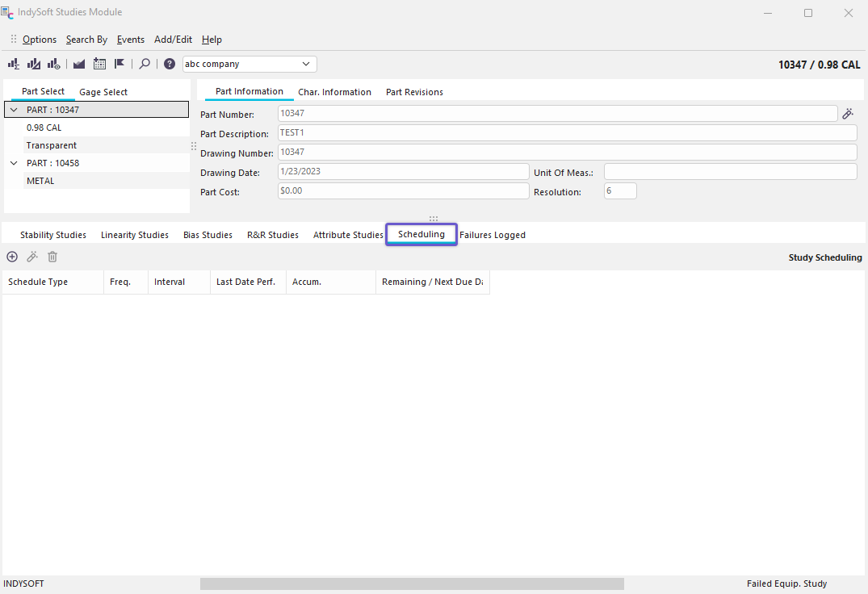Viewport: 868px width, 594px height.
Task: Click the magnifying glass search icon
Action: [145, 64]
